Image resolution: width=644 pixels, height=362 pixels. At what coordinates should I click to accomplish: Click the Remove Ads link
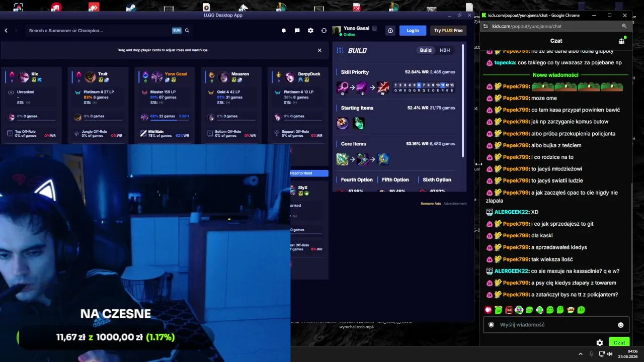[431, 204]
